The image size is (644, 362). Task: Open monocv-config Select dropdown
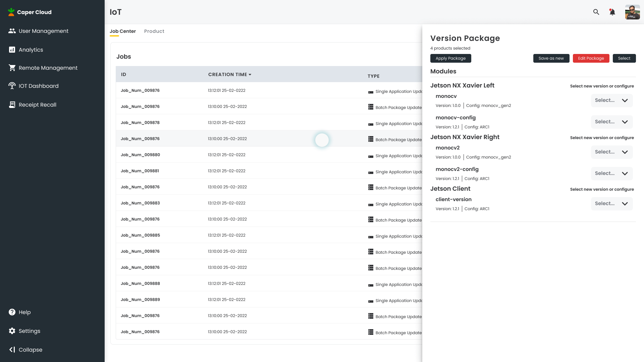[x=611, y=122]
